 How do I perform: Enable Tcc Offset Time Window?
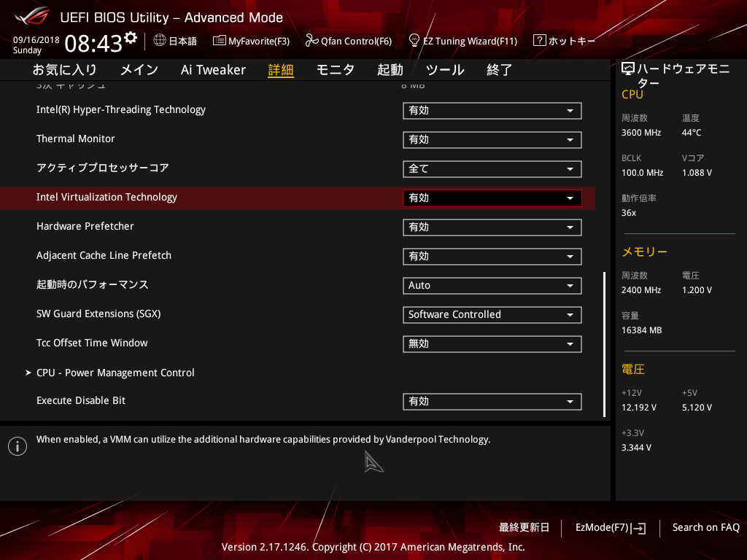492,343
